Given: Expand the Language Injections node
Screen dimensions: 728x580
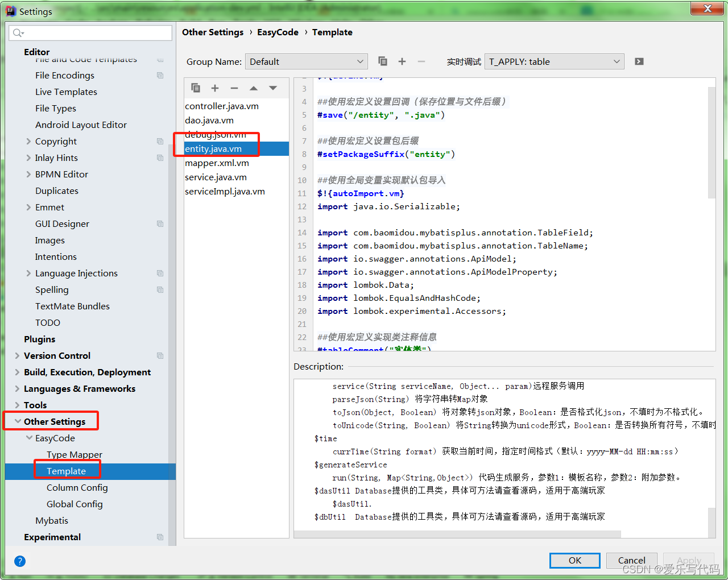Looking at the screenshot, I should coord(28,273).
